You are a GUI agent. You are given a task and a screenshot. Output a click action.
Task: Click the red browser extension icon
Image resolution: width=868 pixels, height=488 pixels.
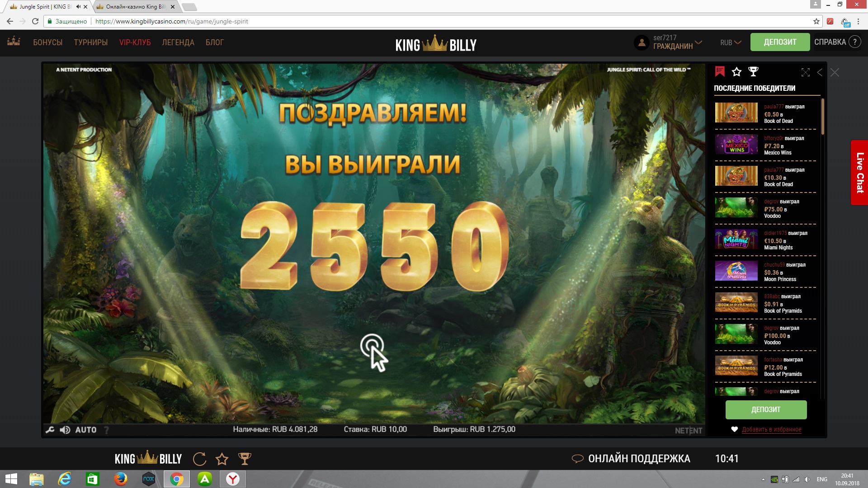tap(830, 21)
